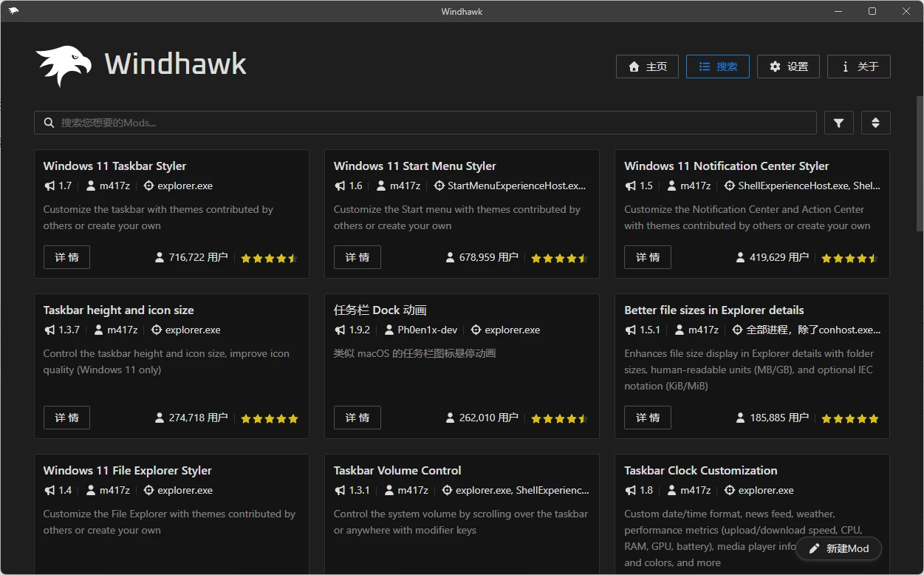The image size is (924, 575).
Task: Click 类似 macOS 的任务栏图标悬停动画 description
Action: tap(414, 353)
